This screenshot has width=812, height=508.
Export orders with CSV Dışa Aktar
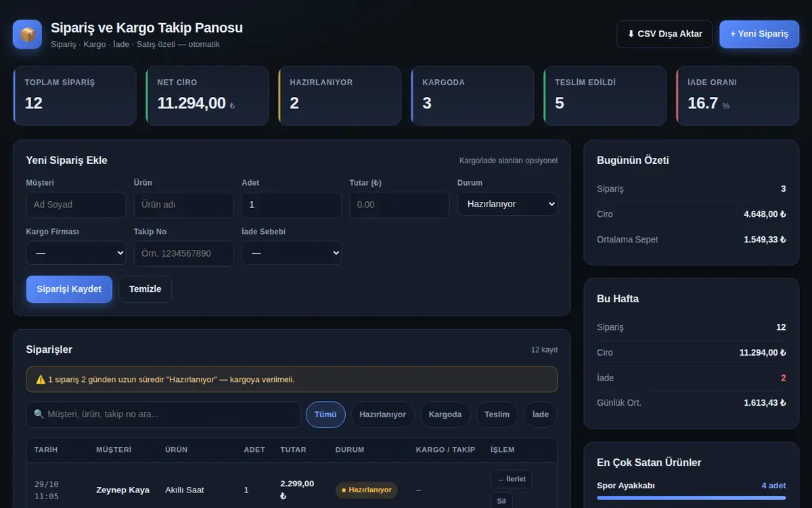pyautogui.click(x=664, y=34)
